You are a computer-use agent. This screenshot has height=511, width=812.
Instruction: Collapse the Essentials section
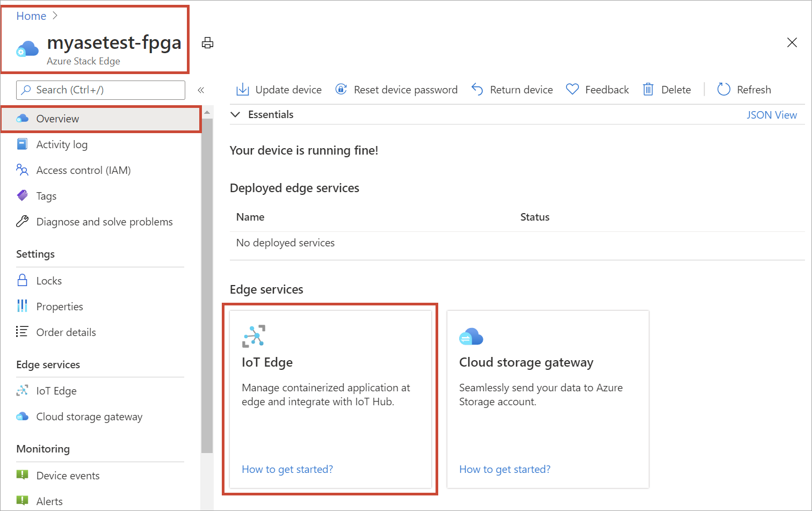point(235,114)
